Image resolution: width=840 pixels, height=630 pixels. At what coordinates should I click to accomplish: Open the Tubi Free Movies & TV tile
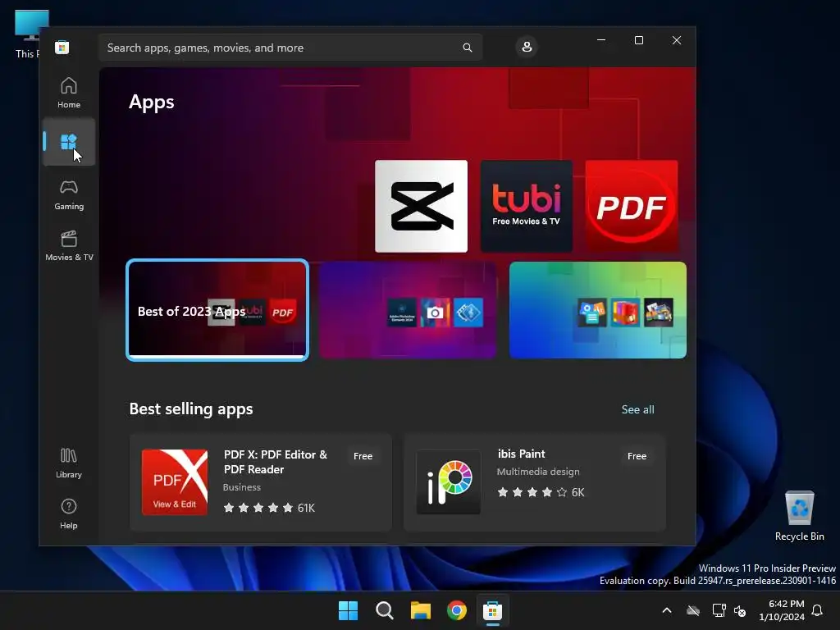pos(526,206)
